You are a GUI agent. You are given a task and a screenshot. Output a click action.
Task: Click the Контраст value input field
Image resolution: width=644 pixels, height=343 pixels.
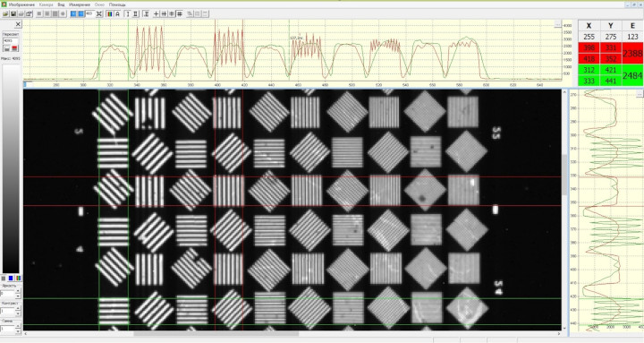(x=7, y=311)
